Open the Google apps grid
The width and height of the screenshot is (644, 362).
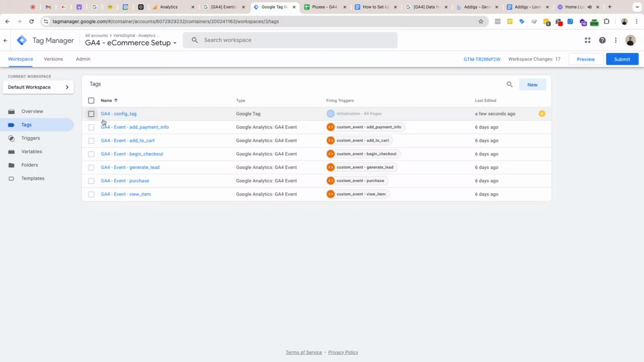tap(588, 40)
